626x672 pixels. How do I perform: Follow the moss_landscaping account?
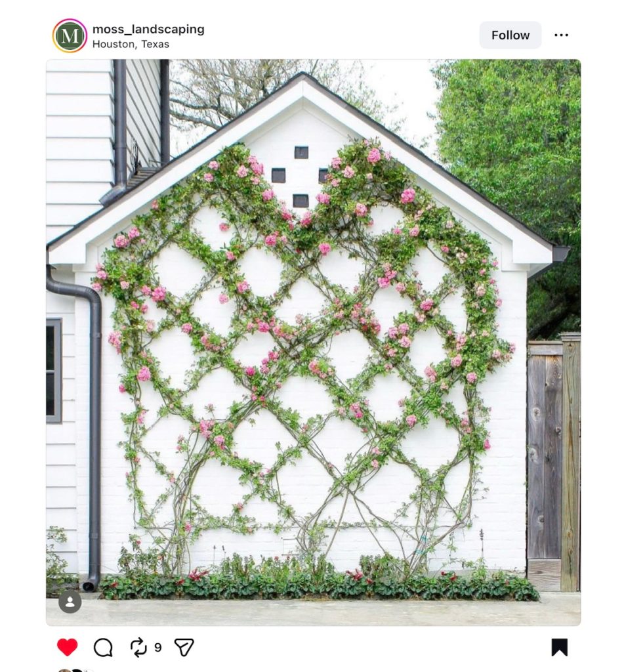coord(511,35)
